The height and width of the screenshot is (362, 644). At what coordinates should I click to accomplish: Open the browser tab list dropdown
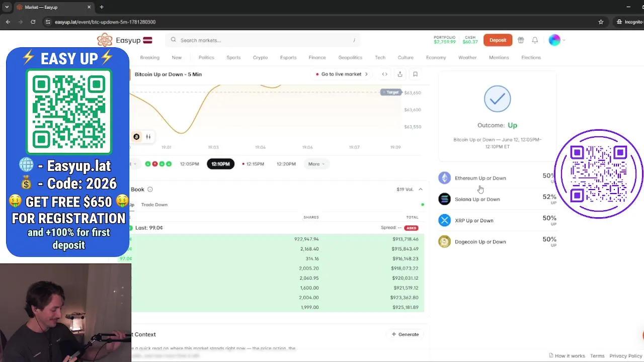click(7, 7)
